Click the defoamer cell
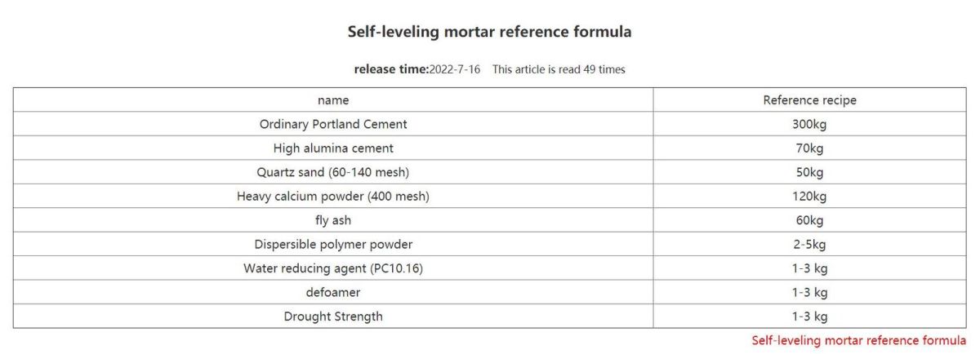 [x=333, y=292]
